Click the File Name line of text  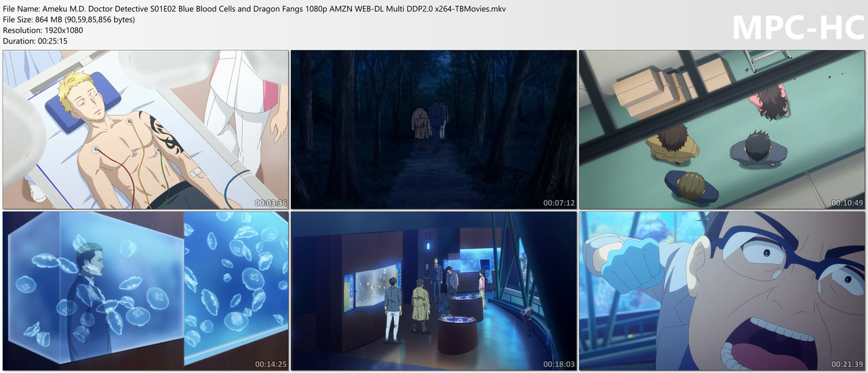coord(254,9)
